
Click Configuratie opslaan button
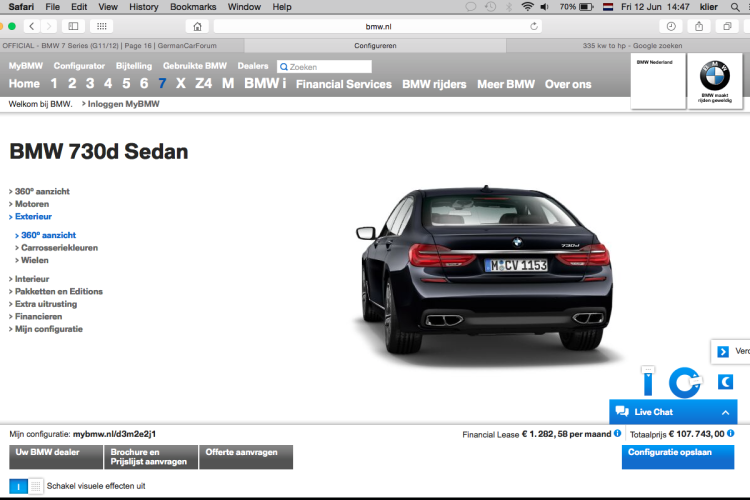[678, 457]
